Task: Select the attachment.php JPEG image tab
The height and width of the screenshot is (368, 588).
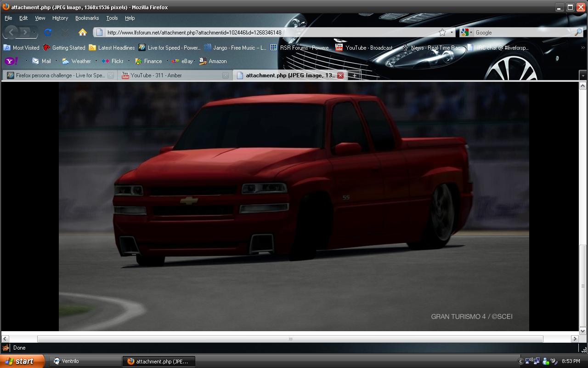Action: pyautogui.click(x=289, y=75)
